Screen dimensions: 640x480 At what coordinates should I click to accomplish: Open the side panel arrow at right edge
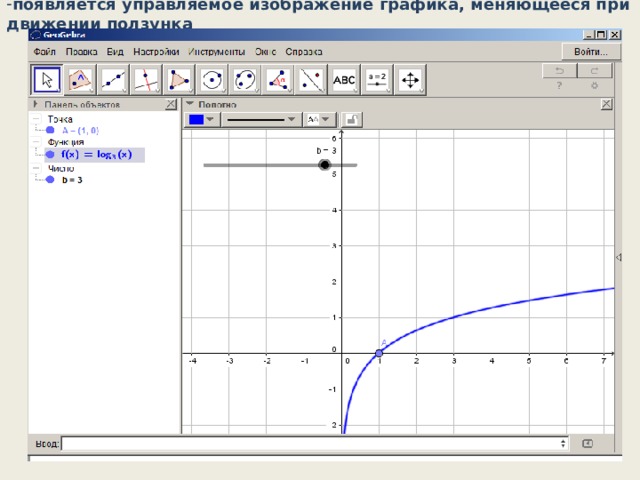[618, 257]
